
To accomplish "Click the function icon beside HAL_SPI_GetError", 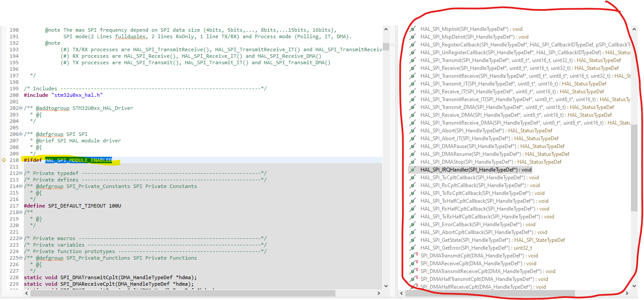I will 414,247.
